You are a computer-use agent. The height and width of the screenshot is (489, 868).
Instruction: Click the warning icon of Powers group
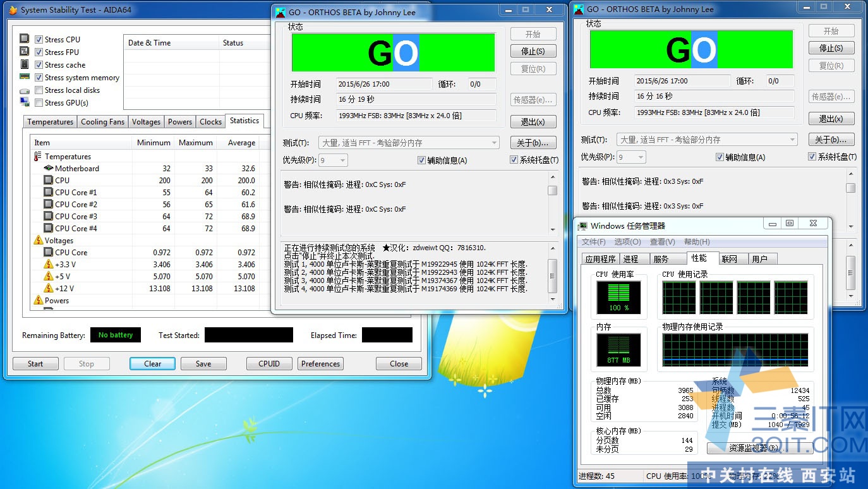[x=38, y=300]
